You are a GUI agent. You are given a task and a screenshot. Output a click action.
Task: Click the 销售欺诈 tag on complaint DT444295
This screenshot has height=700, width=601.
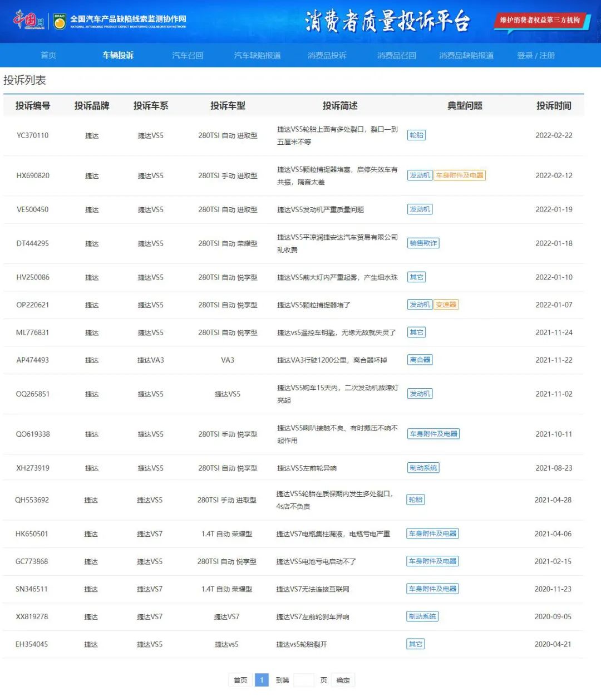tap(423, 243)
